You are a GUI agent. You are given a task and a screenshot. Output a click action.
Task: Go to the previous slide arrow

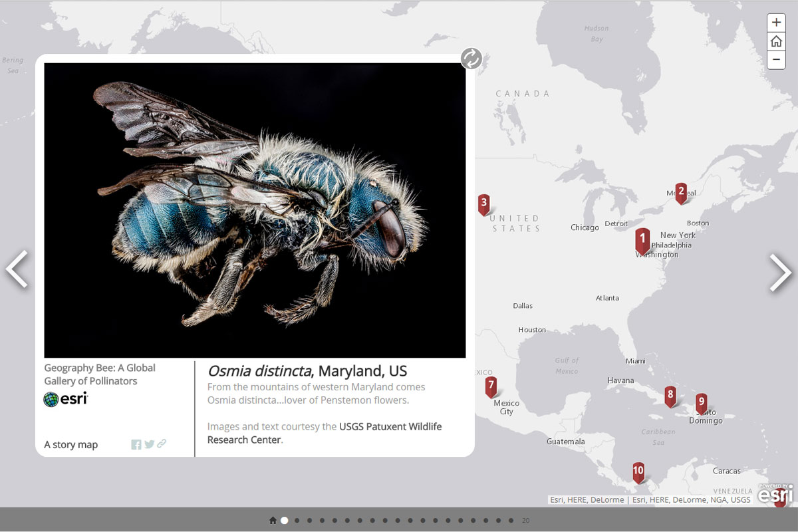coord(17,269)
